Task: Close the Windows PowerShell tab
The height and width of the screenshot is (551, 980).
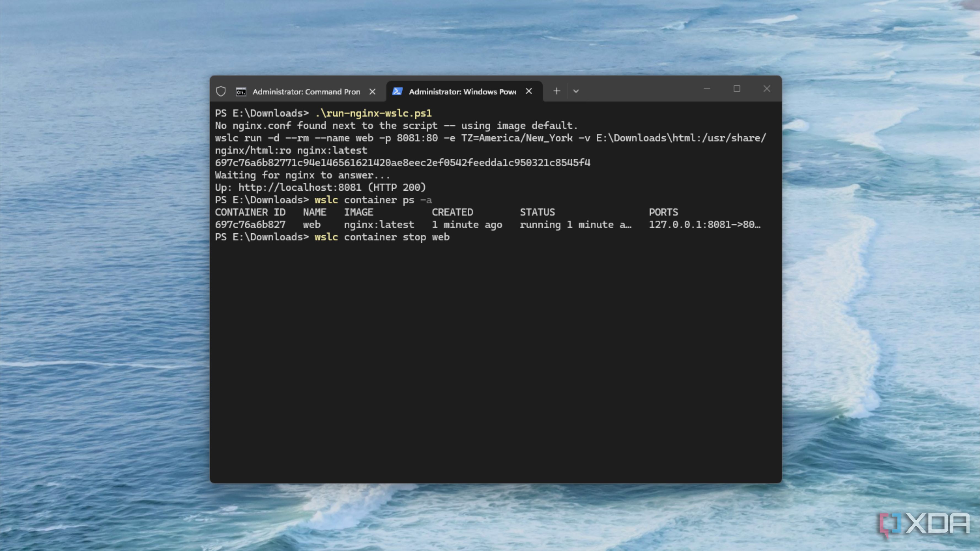Action: pyautogui.click(x=528, y=91)
